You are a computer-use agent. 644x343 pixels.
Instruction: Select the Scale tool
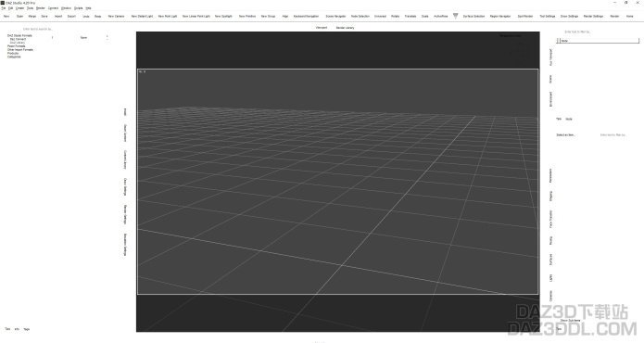425,17
